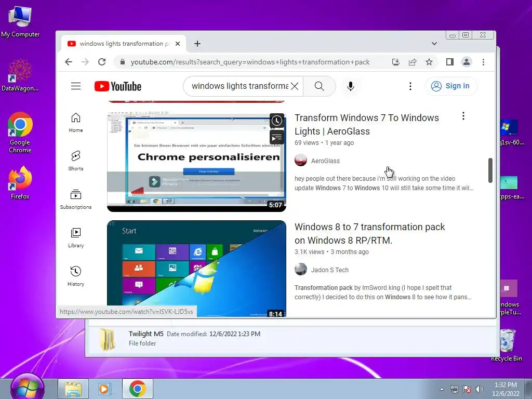Viewport: 532px width, 399px height.
Task: Open Chrome personalisieren video thumbnail
Action: (x=196, y=162)
